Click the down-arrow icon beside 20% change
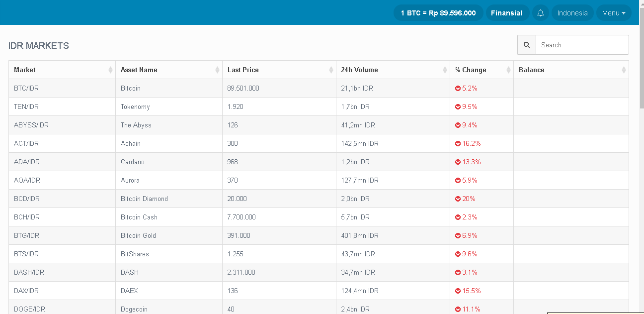Image resolution: width=644 pixels, height=314 pixels. click(x=458, y=199)
